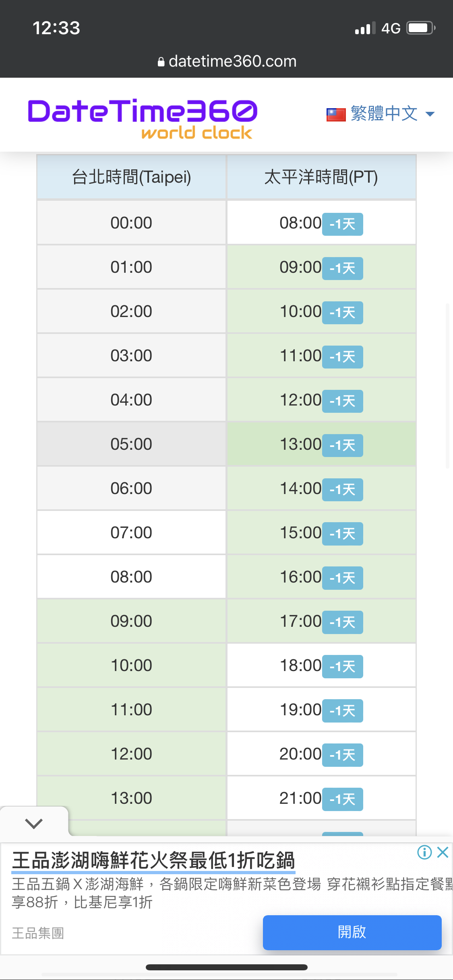This screenshot has height=980, width=453.
Task: Tap the -1天 badge next to 21:00
Action: (343, 799)
